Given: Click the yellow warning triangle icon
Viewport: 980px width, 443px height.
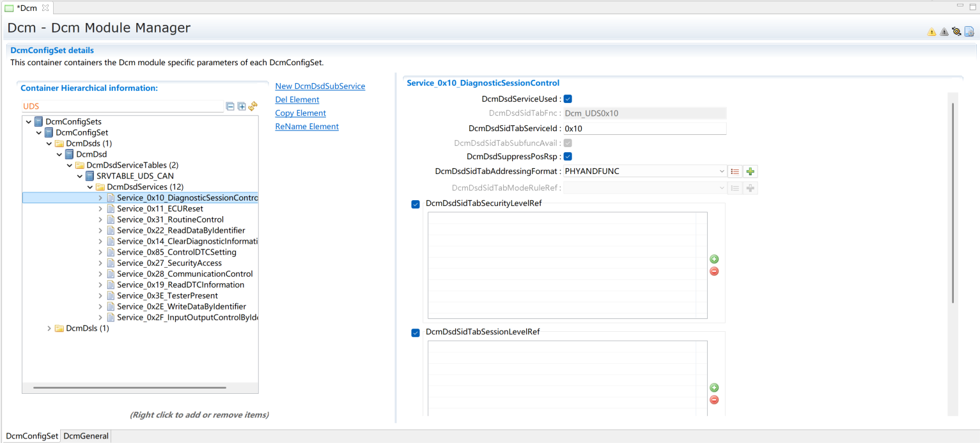Looking at the screenshot, I should pyautogui.click(x=931, y=32).
